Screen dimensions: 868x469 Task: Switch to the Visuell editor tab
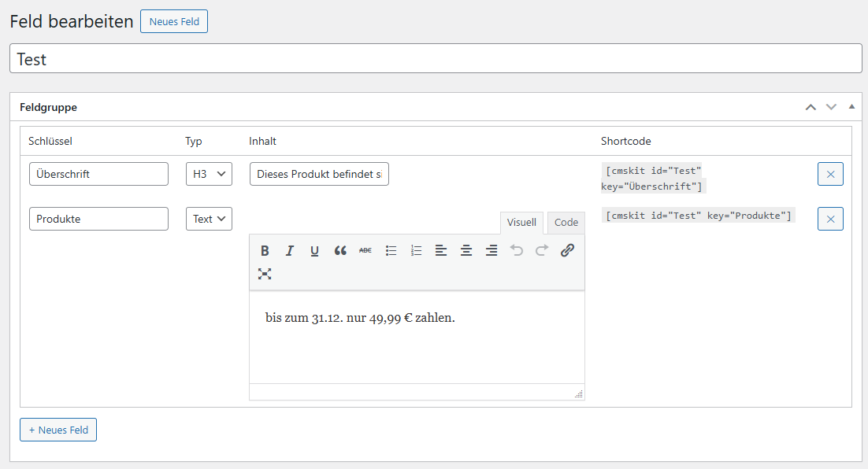(x=521, y=223)
